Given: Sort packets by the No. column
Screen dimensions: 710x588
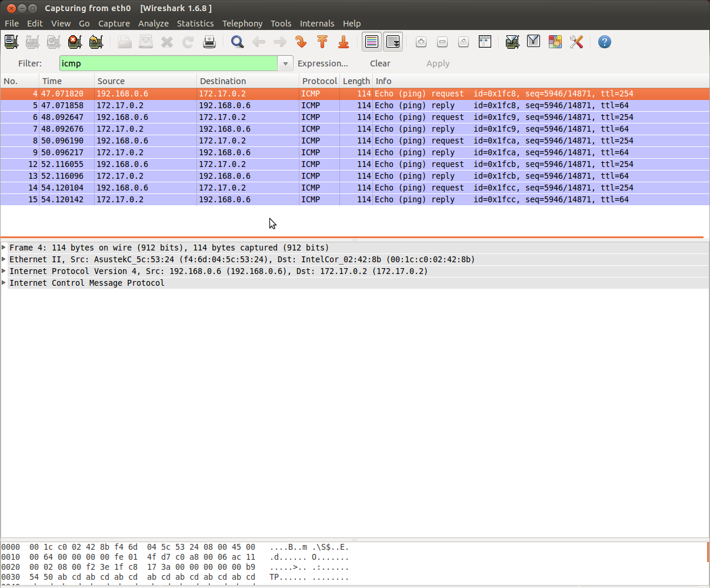Looking at the screenshot, I should pyautogui.click(x=20, y=81).
